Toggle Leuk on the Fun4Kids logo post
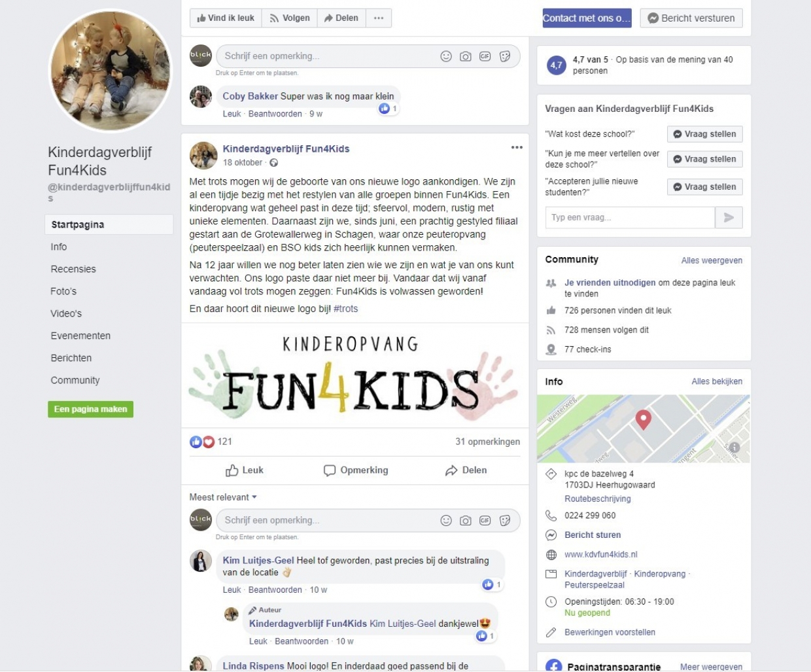 click(245, 470)
